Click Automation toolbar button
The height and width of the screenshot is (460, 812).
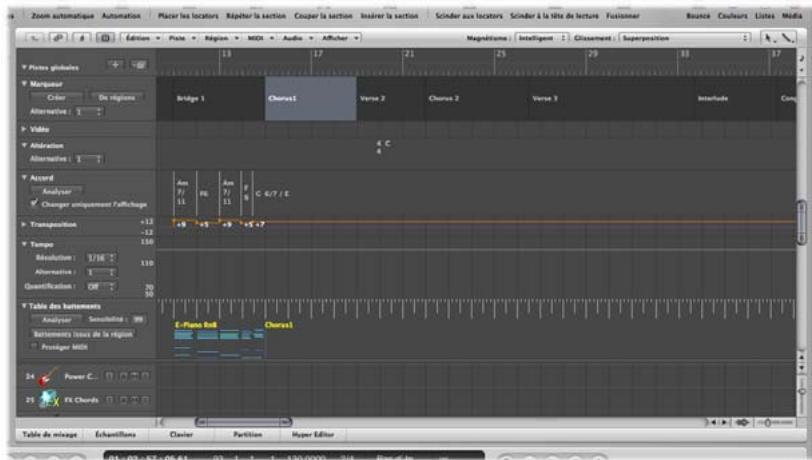pyautogui.click(x=121, y=16)
